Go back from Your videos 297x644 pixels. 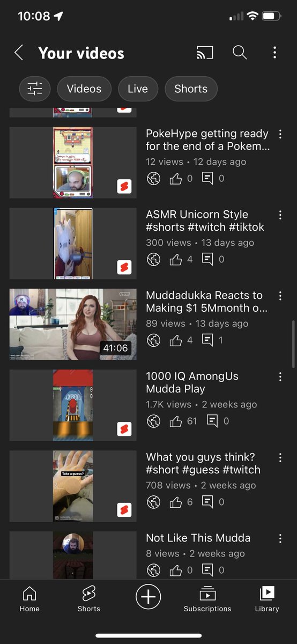pyautogui.click(x=19, y=53)
